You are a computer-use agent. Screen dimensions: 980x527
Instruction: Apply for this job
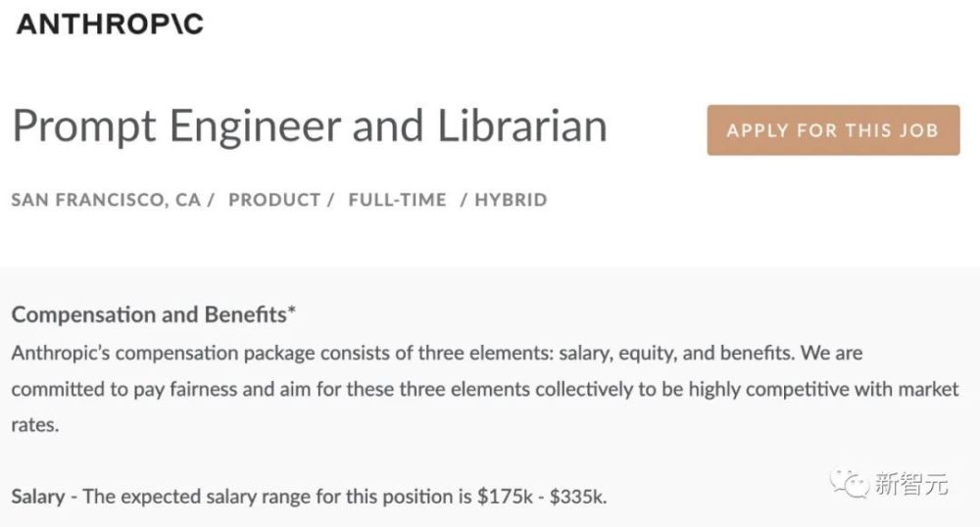click(x=833, y=130)
